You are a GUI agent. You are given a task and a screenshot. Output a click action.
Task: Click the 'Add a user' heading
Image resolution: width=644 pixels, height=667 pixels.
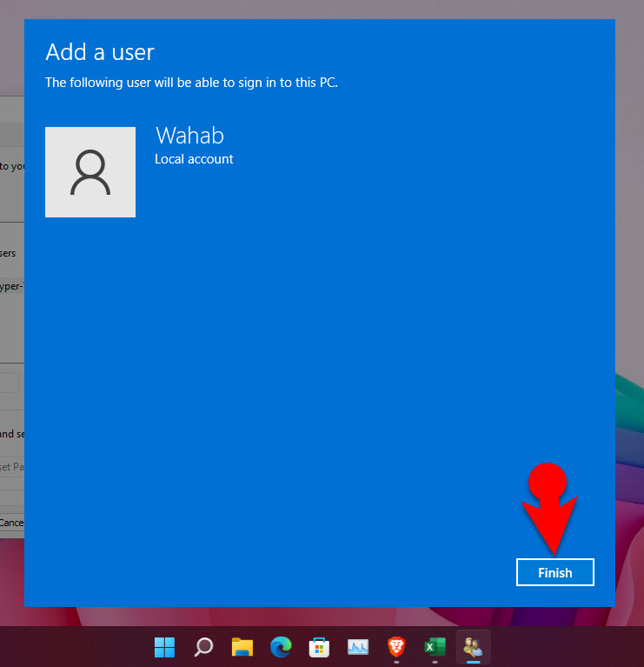(100, 52)
